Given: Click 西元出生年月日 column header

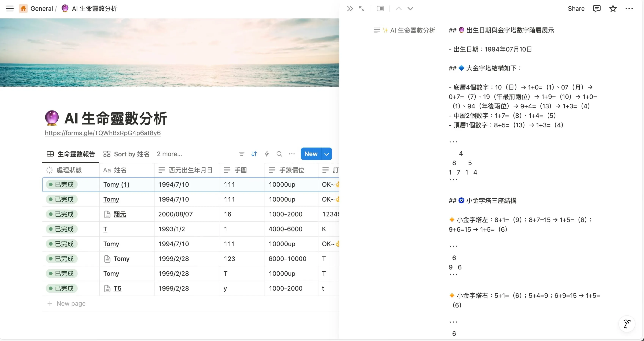Looking at the screenshot, I should tap(187, 170).
